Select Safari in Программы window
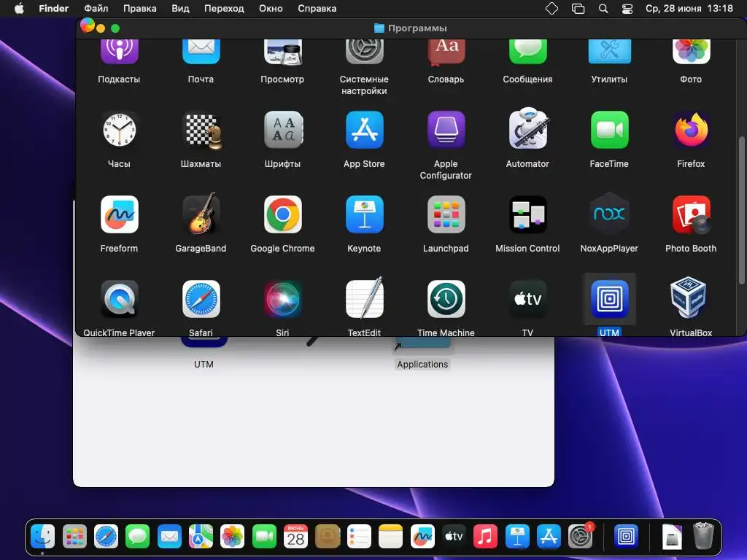 click(x=201, y=299)
